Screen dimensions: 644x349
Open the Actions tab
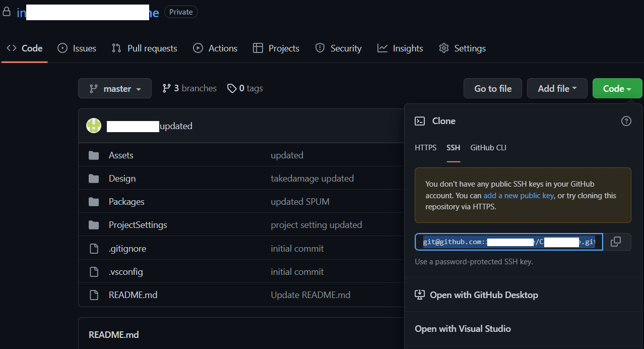pyautogui.click(x=215, y=48)
